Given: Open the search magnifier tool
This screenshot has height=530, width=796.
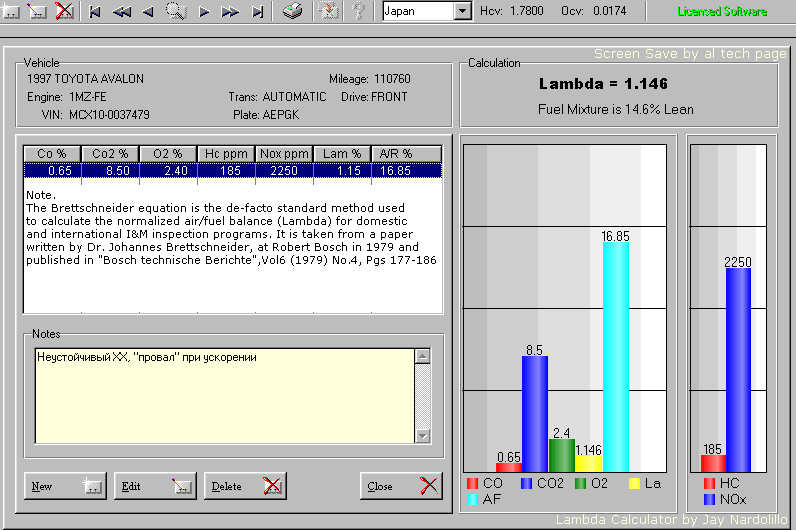Looking at the screenshot, I should pyautogui.click(x=176, y=12).
